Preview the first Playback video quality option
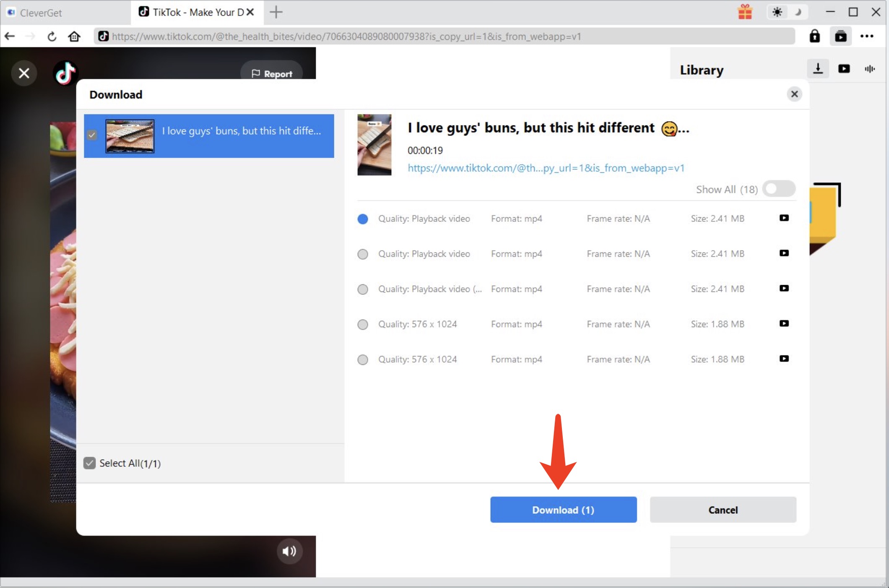889x588 pixels. click(x=783, y=218)
